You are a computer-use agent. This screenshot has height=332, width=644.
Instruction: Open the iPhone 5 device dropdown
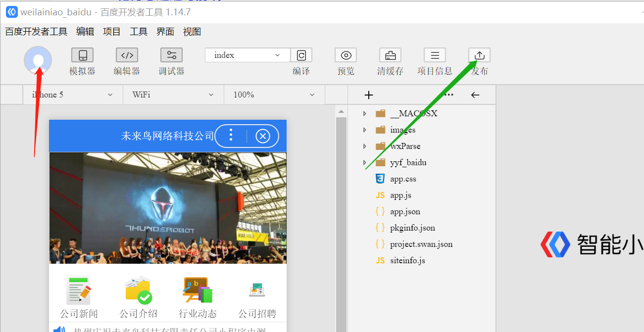pyautogui.click(x=73, y=95)
